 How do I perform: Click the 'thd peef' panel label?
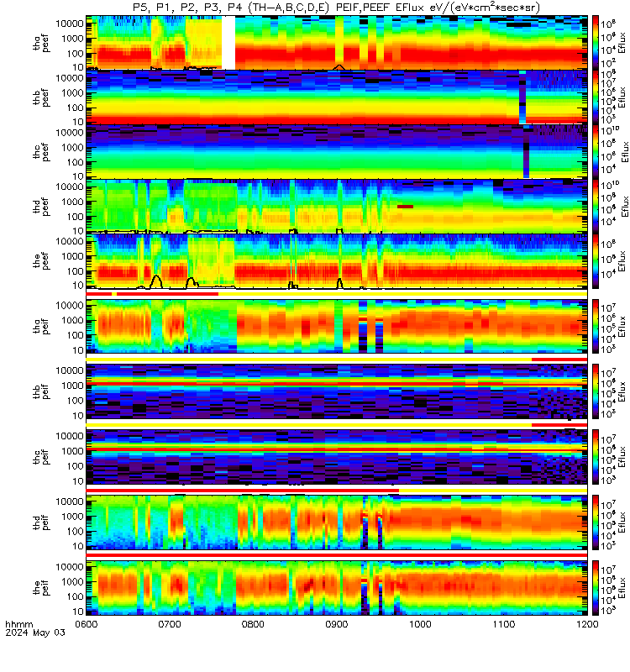click(x=41, y=206)
